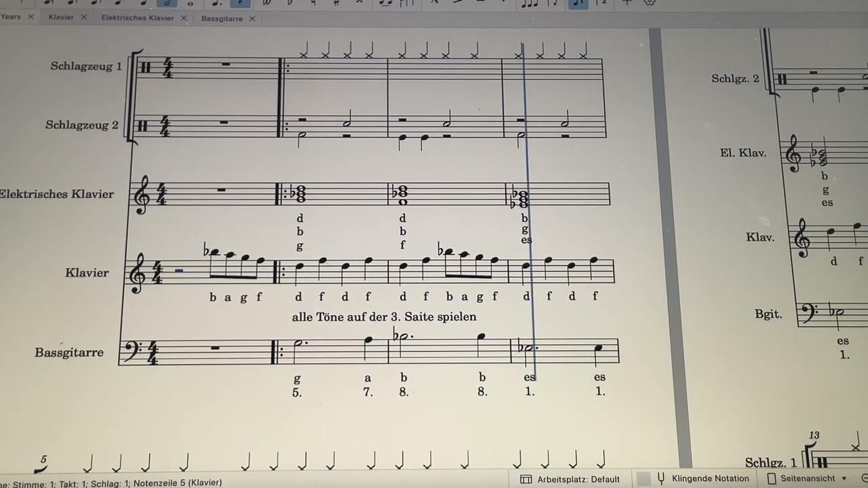Switch to the Years score tab

click(x=9, y=17)
